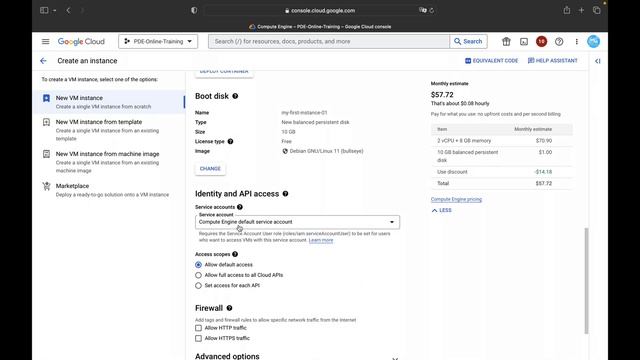Open the Service account dropdown
The image size is (640, 360).
click(297, 222)
